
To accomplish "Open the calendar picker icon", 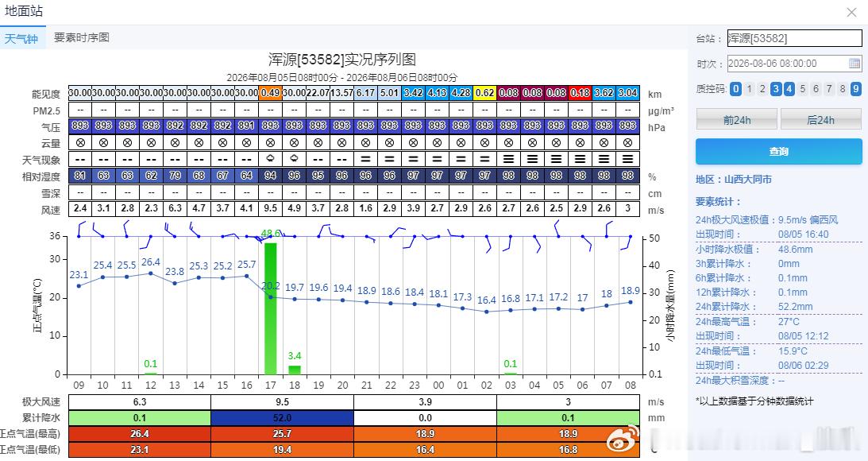I will pyautogui.click(x=854, y=63).
